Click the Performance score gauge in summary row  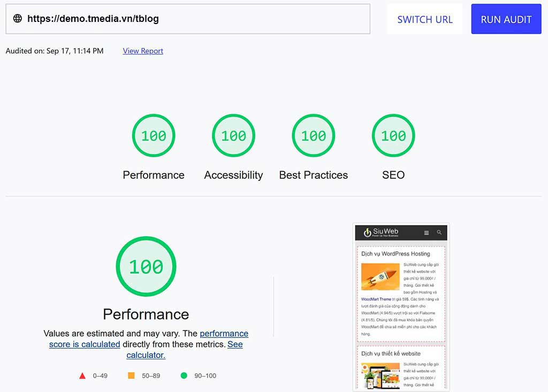[x=154, y=135]
